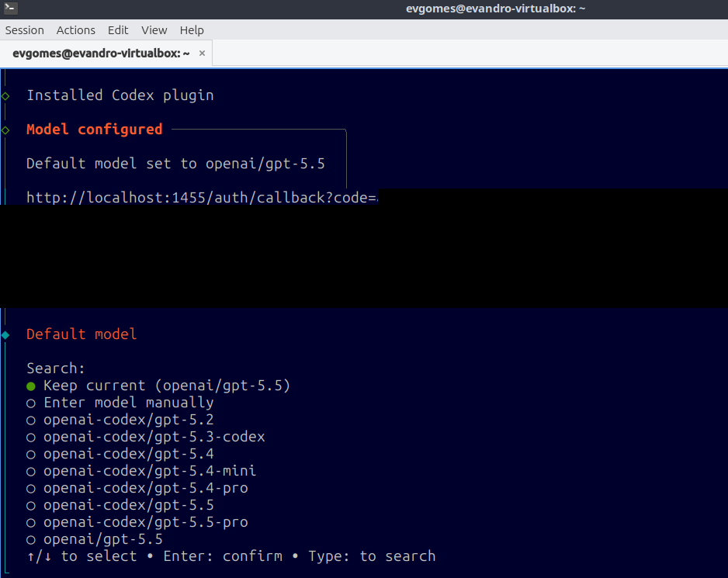Screen dimensions: 728x578
Task: Click the terminal app icon in title bar
Action: 10,8
